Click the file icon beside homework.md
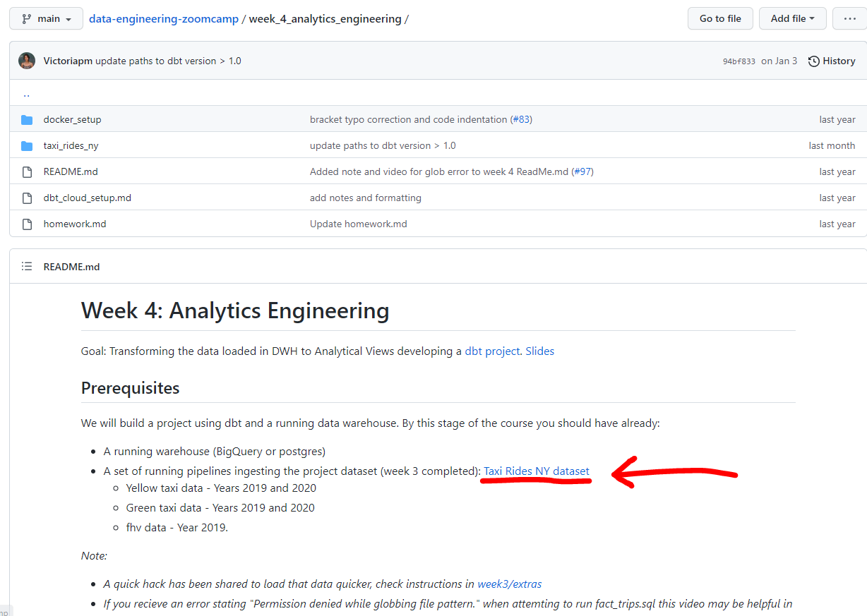 pos(27,224)
